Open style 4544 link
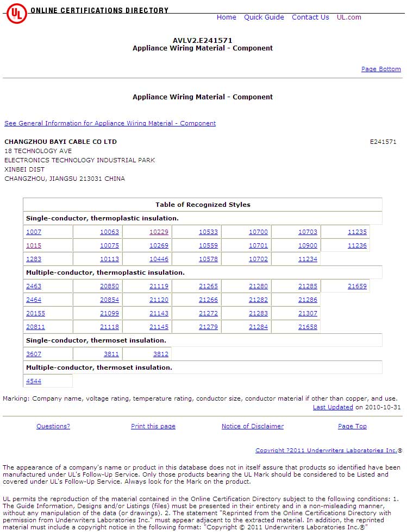 coord(34,381)
